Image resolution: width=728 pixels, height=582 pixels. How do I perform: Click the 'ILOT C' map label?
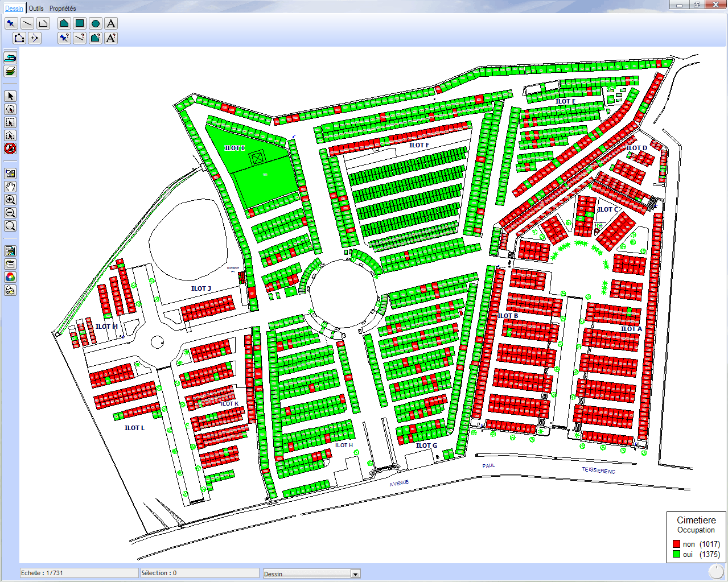pos(608,209)
